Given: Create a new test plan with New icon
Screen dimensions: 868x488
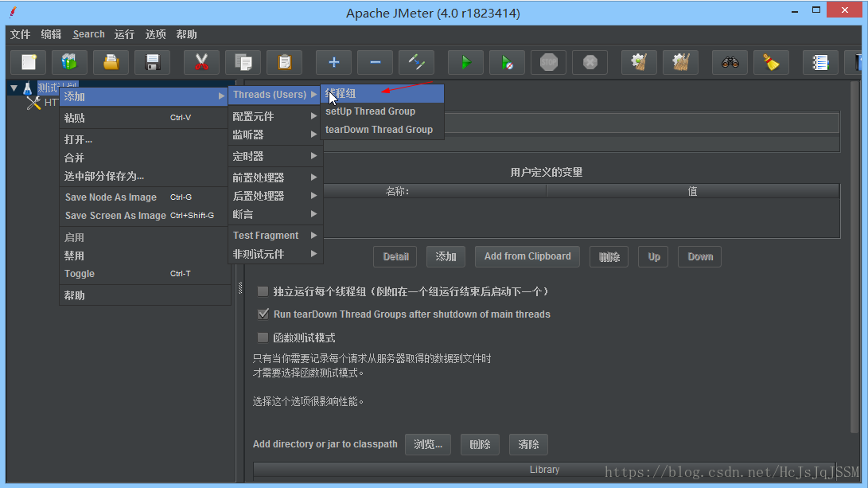Looking at the screenshot, I should [x=29, y=62].
